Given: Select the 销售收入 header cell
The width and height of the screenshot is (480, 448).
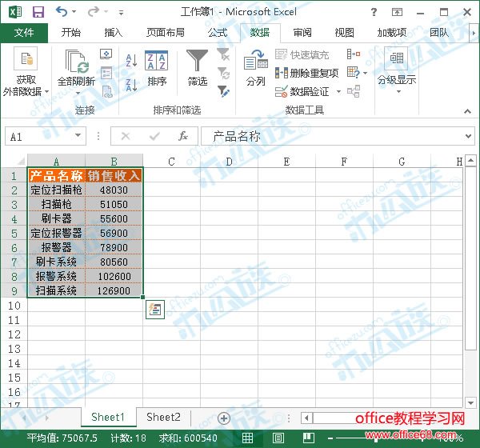Looking at the screenshot, I should click(114, 176).
